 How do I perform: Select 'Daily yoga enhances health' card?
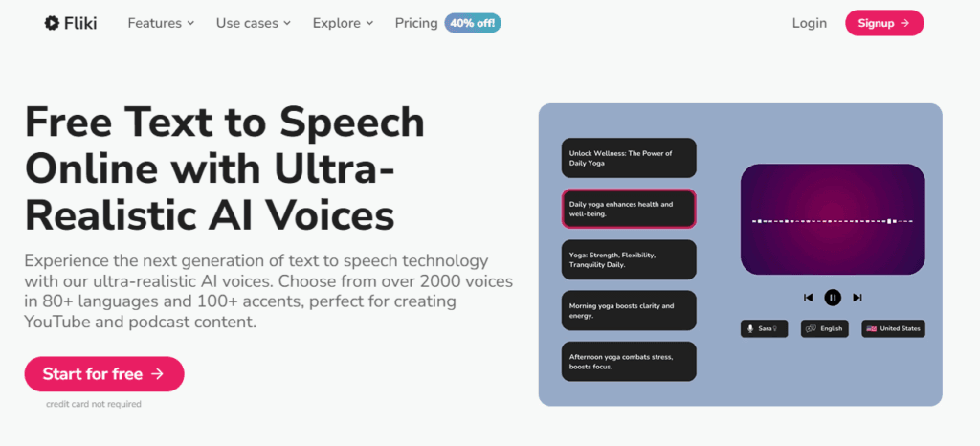pyautogui.click(x=629, y=209)
